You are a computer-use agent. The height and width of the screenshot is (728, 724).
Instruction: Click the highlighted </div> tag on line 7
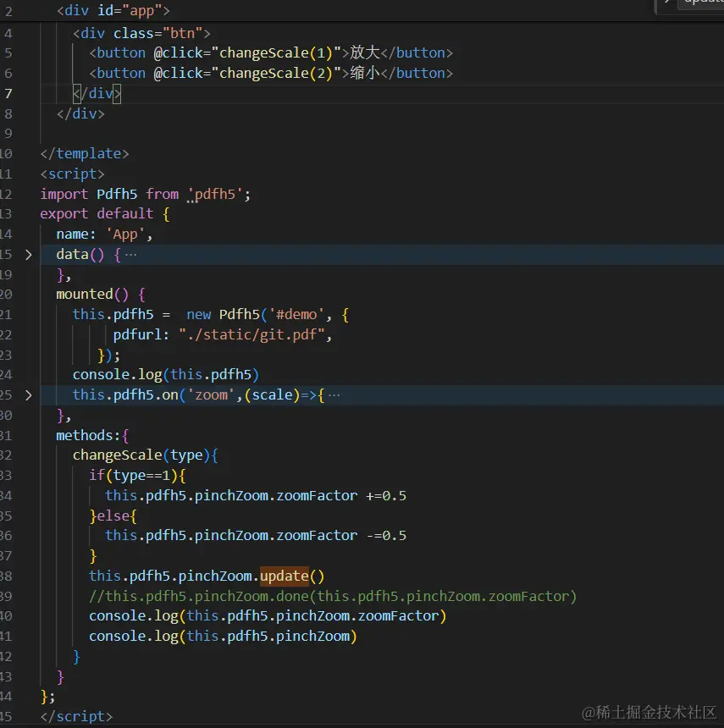[x=97, y=93]
